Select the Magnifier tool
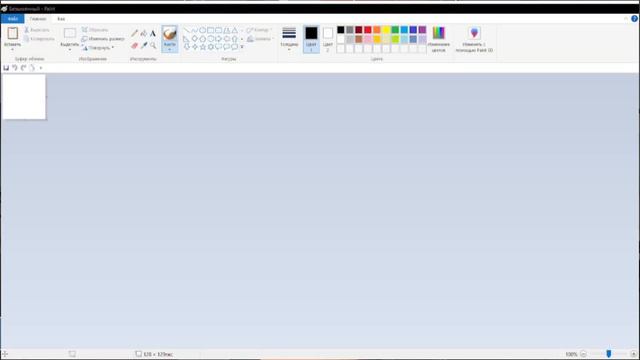 (153, 45)
